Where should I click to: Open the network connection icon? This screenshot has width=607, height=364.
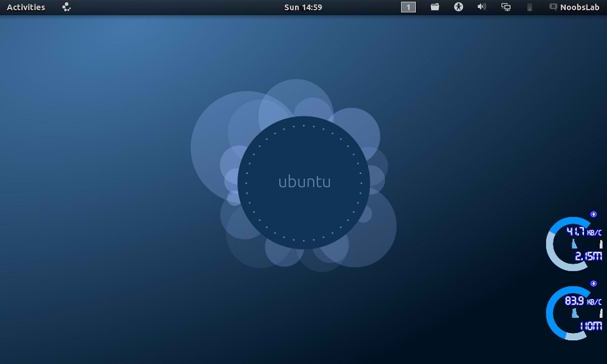tap(506, 7)
